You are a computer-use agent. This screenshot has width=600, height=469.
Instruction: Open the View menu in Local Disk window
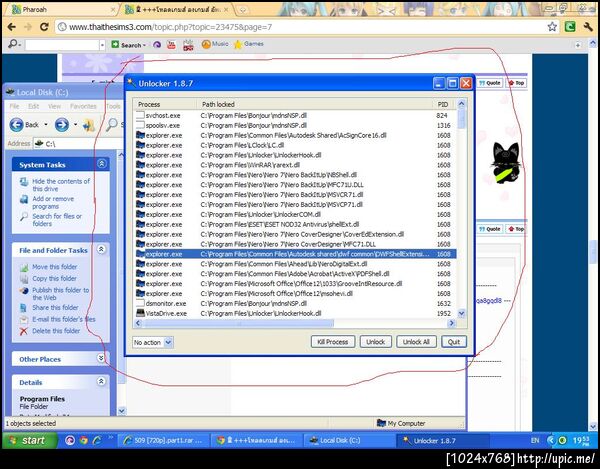[54, 106]
